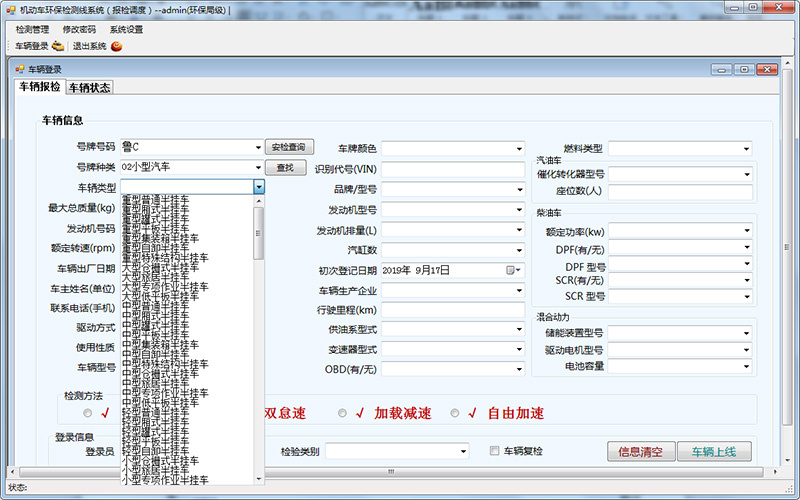Select the 自由加速 radio button
This screenshot has height=500, width=800.
click(x=455, y=413)
